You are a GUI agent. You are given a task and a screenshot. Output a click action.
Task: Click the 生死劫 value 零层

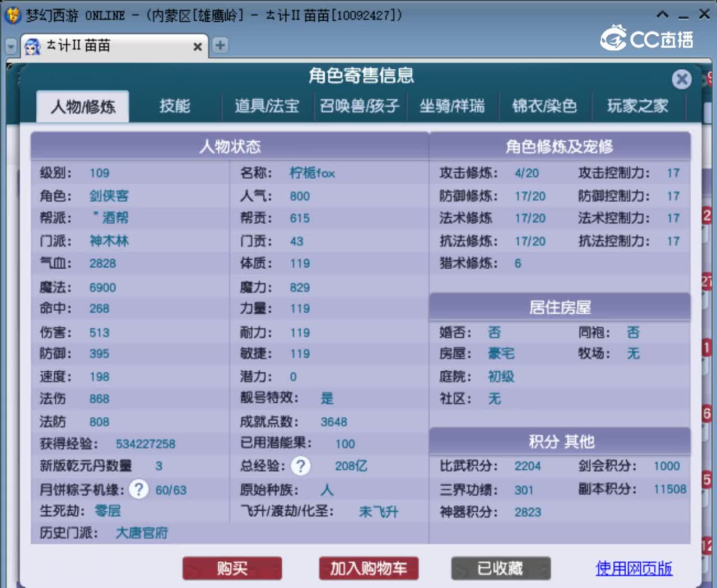click(108, 511)
